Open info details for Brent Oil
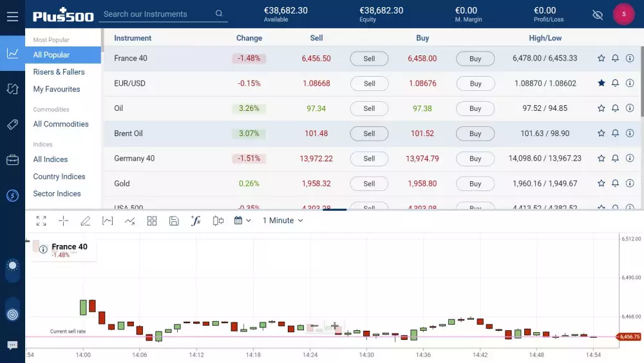The height and width of the screenshot is (363, 644). pos(630,133)
